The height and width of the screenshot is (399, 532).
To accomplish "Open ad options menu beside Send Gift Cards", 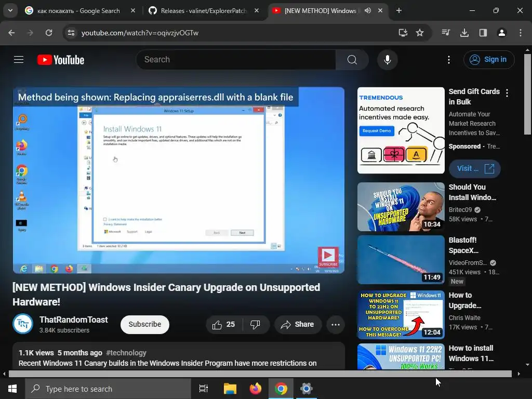I will (507, 93).
